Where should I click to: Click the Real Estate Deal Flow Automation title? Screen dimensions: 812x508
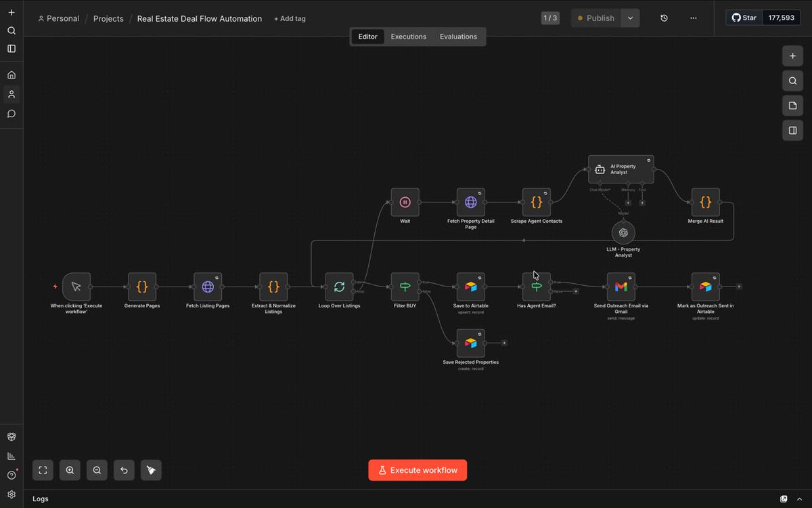click(x=200, y=19)
